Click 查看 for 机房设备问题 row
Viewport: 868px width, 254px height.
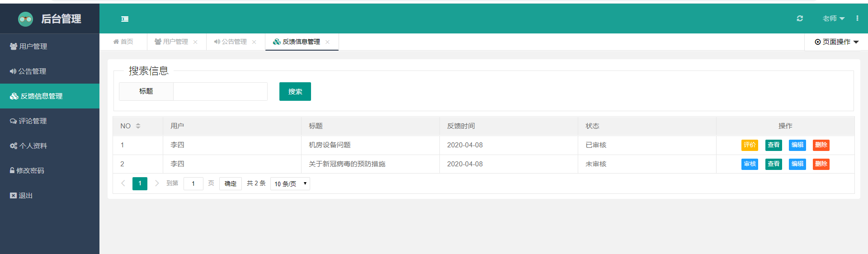pyautogui.click(x=774, y=145)
